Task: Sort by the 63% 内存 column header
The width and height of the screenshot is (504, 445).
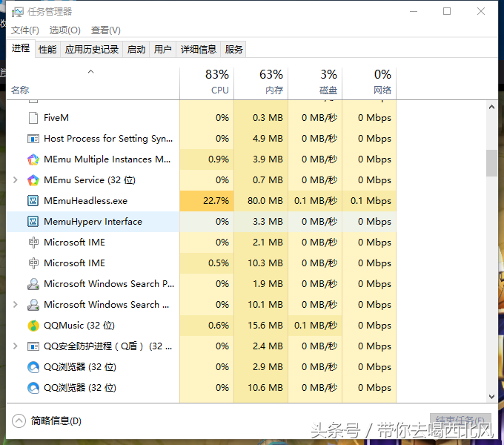Action: point(261,83)
